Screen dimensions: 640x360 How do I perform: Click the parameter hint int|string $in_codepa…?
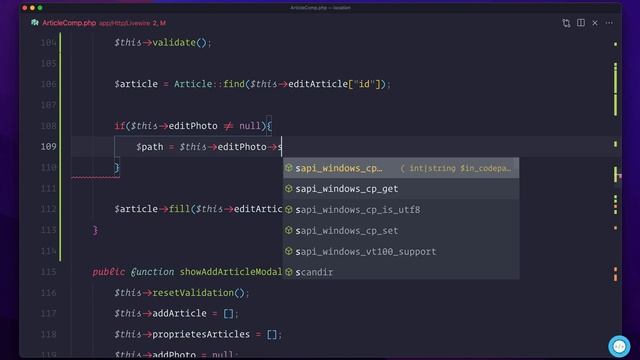(x=456, y=168)
